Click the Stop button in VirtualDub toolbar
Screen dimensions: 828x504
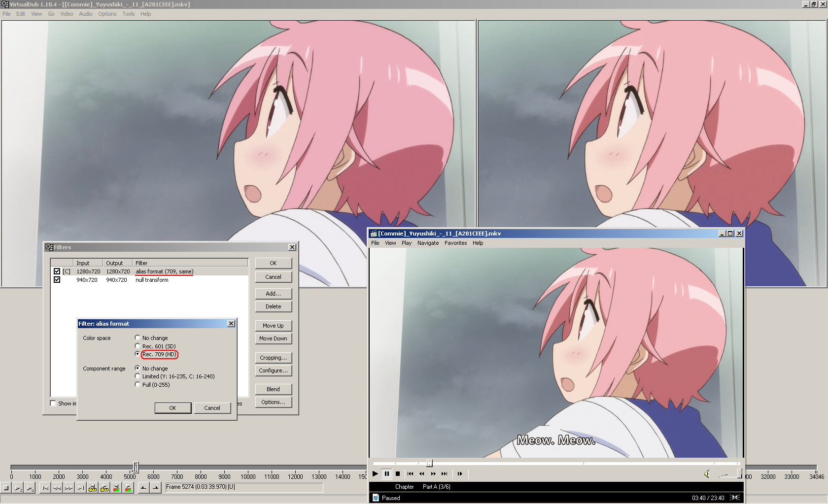6,488
